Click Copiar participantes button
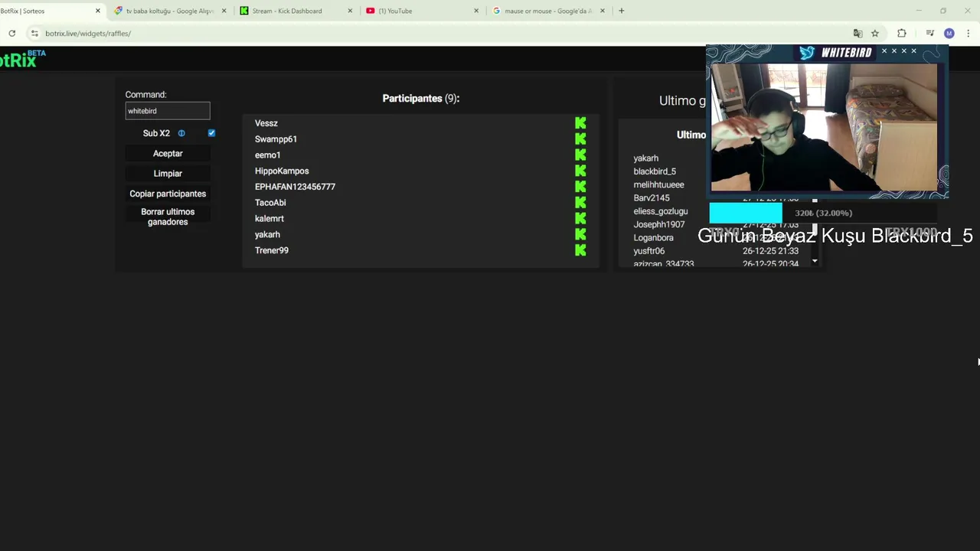980x551 pixels. pos(168,194)
